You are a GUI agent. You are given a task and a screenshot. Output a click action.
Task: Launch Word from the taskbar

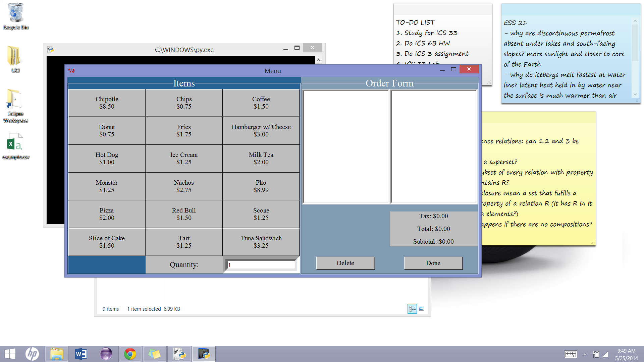pyautogui.click(x=81, y=354)
